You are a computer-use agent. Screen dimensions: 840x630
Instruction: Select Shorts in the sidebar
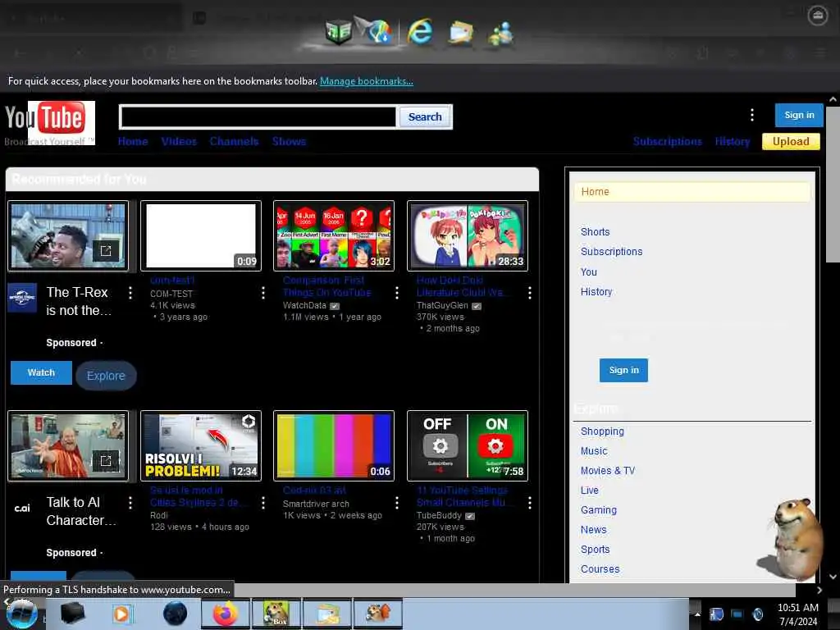tap(596, 232)
